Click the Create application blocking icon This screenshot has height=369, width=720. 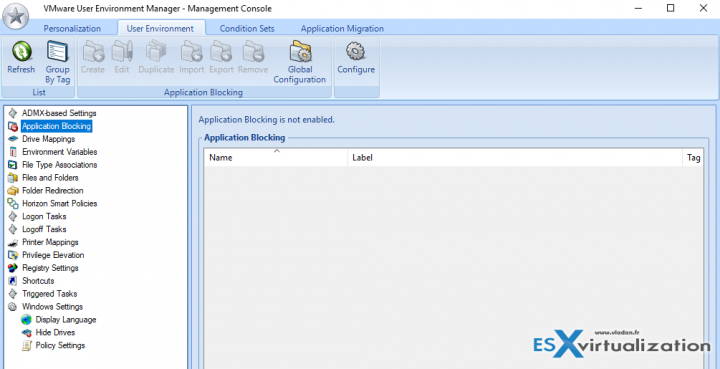[x=93, y=51]
